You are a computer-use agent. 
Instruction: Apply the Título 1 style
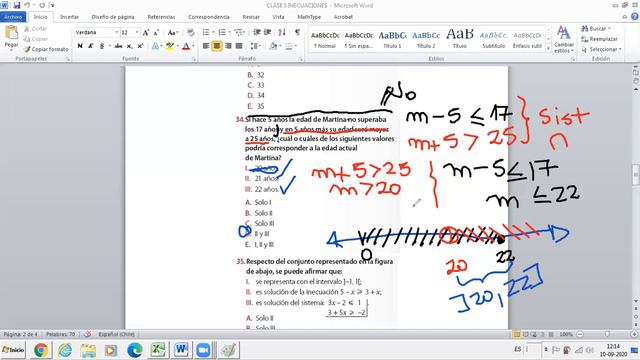(392, 39)
